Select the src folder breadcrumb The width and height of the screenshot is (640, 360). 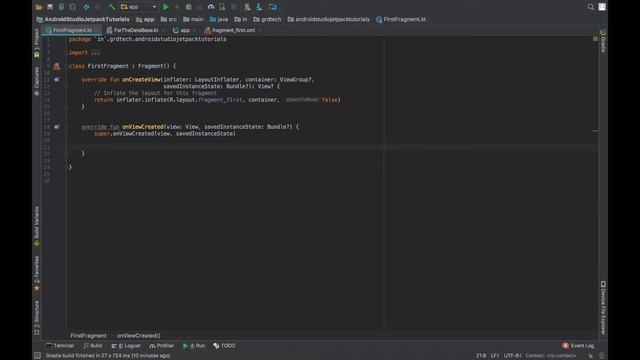click(169, 19)
